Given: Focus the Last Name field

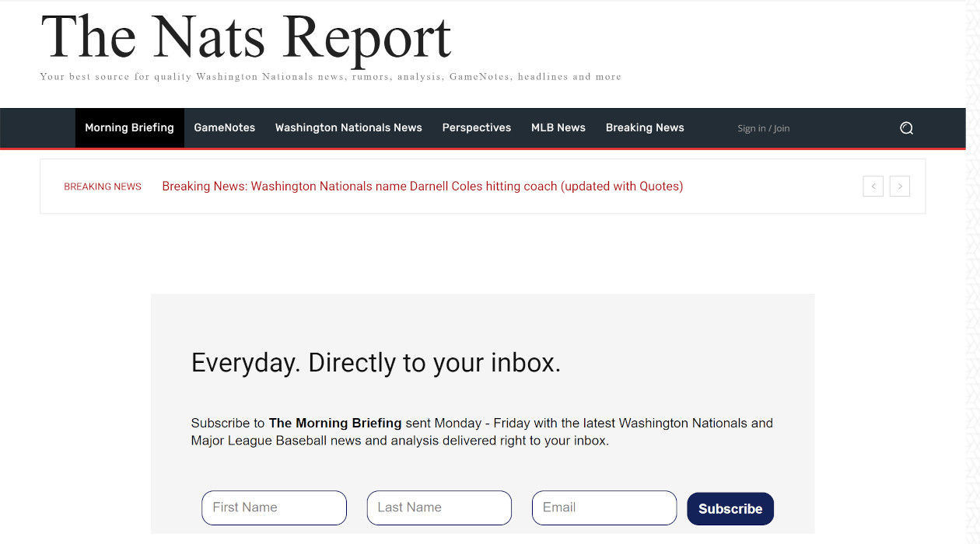Looking at the screenshot, I should [x=439, y=507].
